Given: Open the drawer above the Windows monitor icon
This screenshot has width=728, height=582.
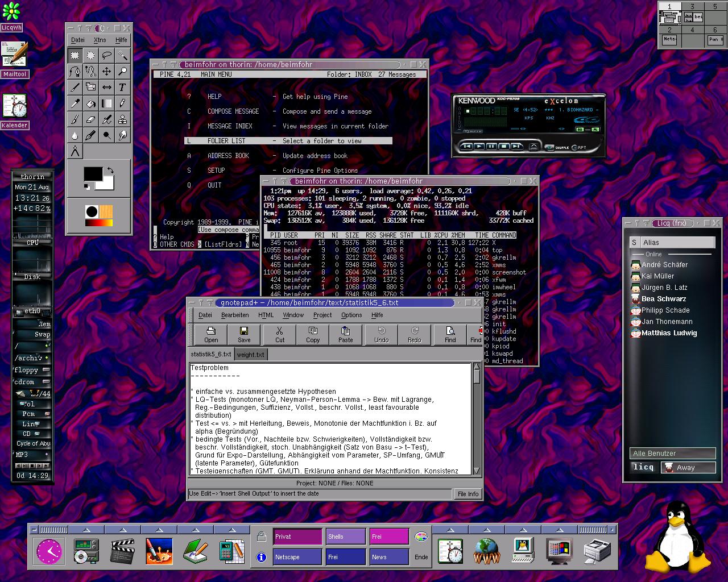Looking at the screenshot, I should coord(560,530).
